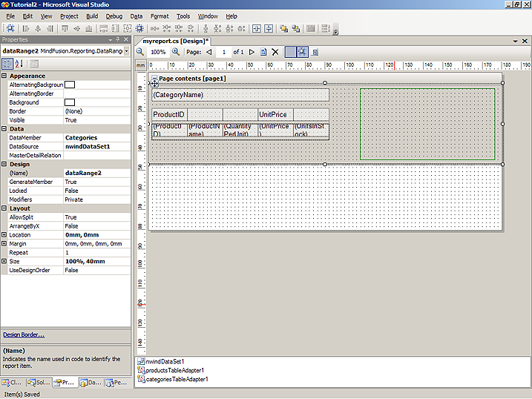Viewport: 532px width, 399px height.
Task: Click the Background color swatch
Action: tap(70, 102)
